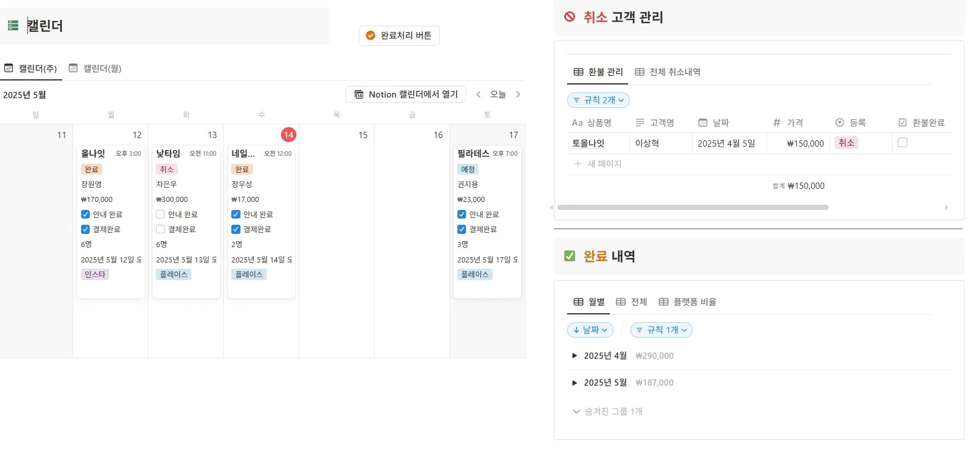The width and height of the screenshot is (980, 449).
Task: Go to next week with right arrow
Action: tap(518, 95)
